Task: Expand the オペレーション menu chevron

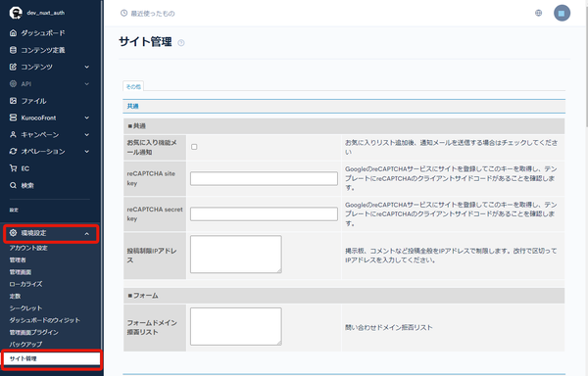Action: coord(87,152)
